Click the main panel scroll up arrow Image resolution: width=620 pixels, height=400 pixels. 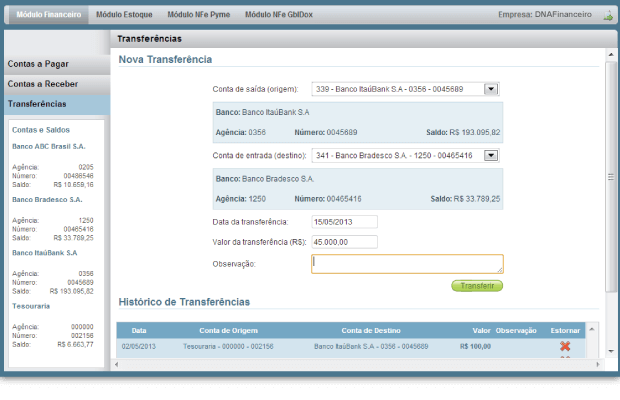(x=611, y=55)
